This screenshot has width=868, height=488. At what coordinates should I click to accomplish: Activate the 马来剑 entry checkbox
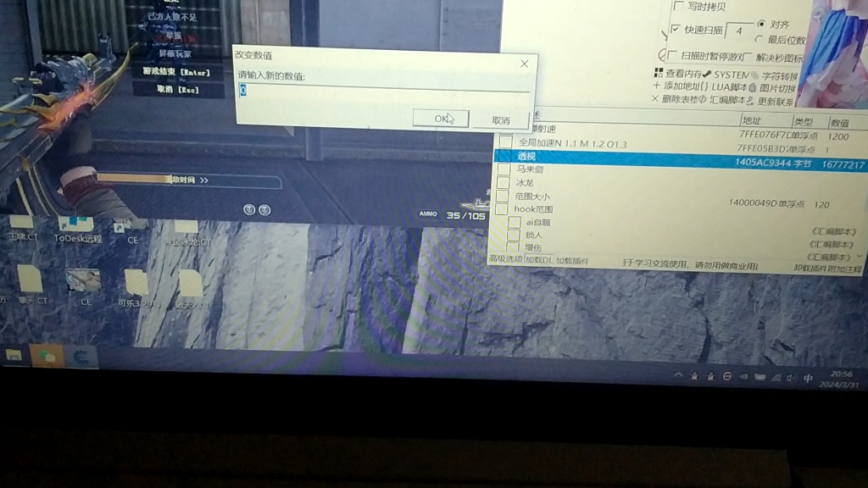tap(504, 169)
